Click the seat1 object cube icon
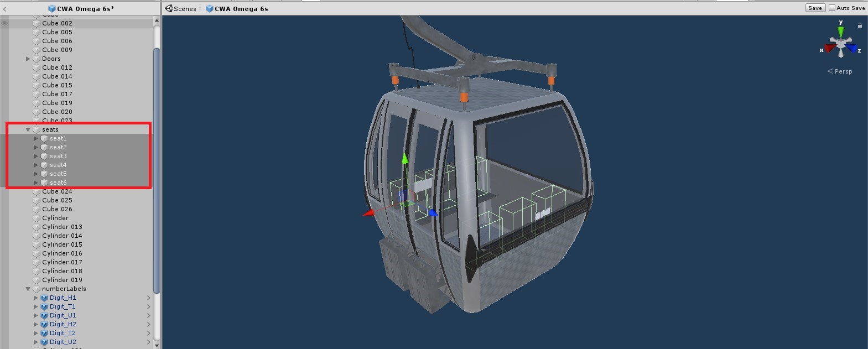The height and width of the screenshot is (349, 868). [x=44, y=138]
